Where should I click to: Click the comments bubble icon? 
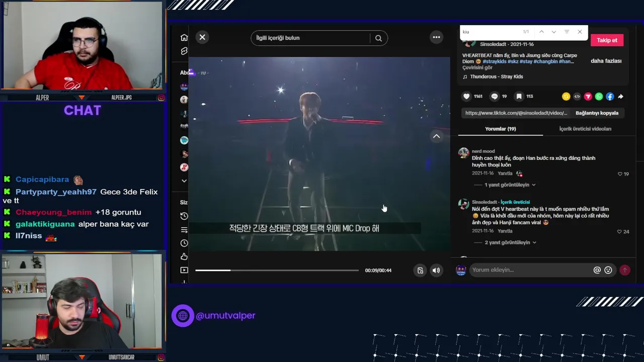click(494, 97)
